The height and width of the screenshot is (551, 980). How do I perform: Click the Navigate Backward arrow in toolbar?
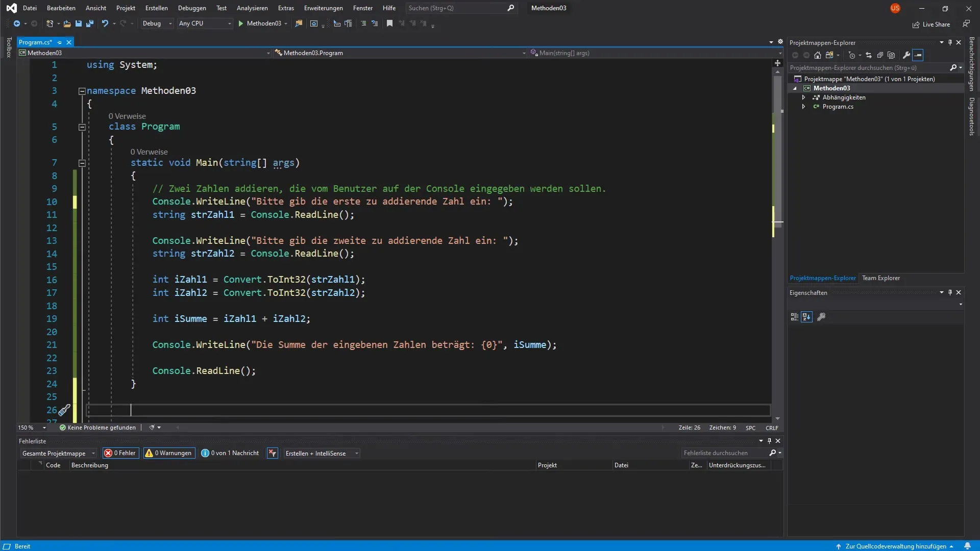tap(17, 23)
